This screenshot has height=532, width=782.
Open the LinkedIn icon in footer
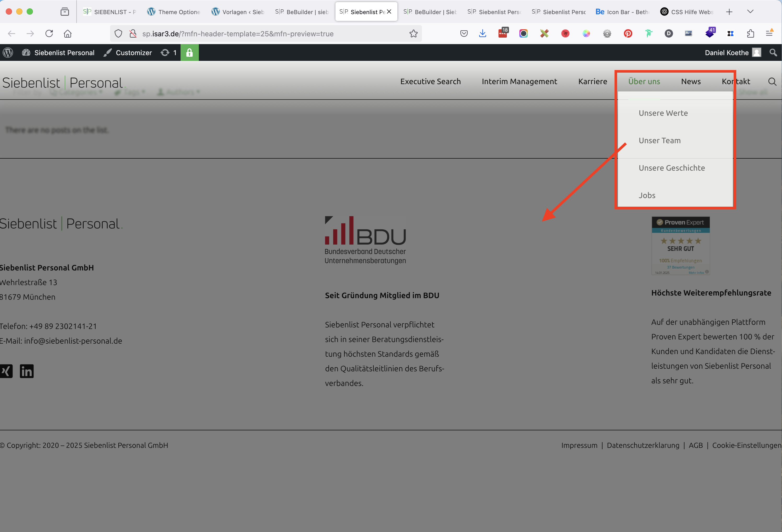[x=27, y=371]
